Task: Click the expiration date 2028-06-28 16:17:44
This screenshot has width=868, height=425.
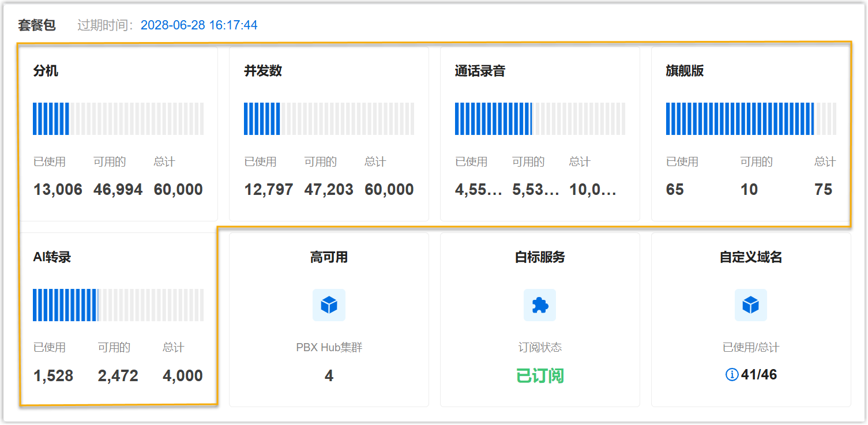Action: (199, 25)
